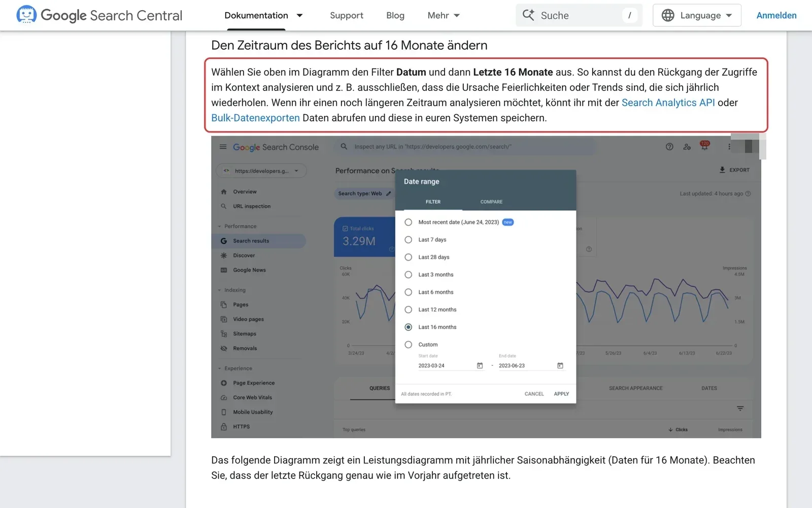
Task: Follow the Bulk-Datenexporten link
Action: tap(255, 118)
